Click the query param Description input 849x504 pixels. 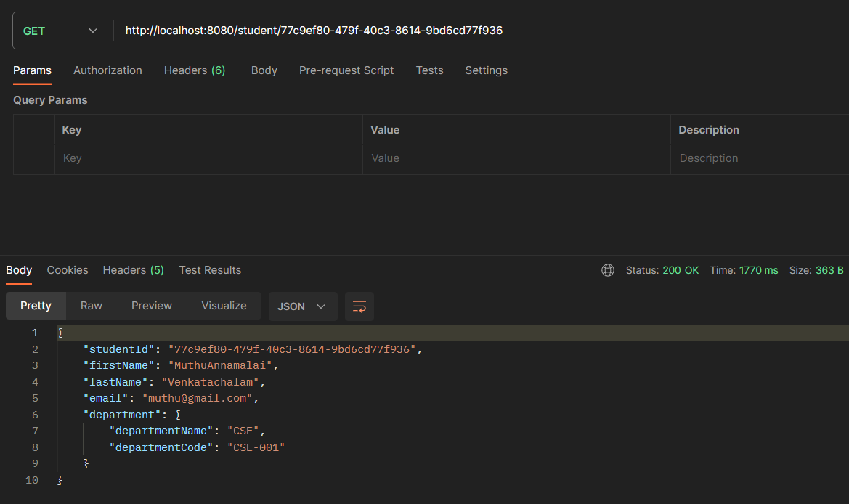click(760, 158)
